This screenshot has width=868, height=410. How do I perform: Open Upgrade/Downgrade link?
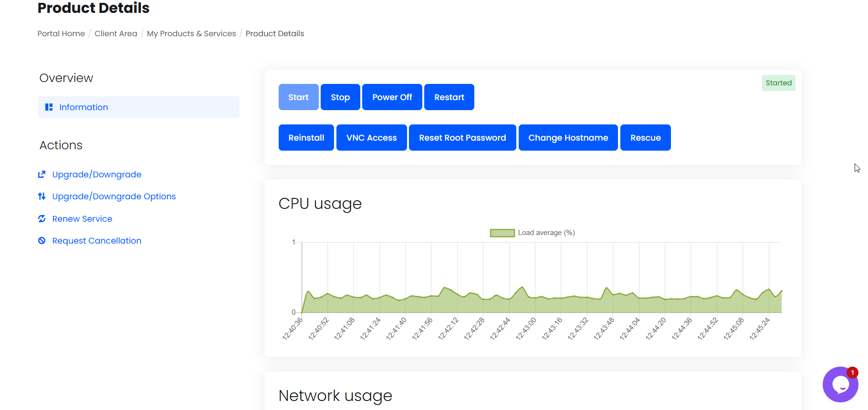[97, 174]
